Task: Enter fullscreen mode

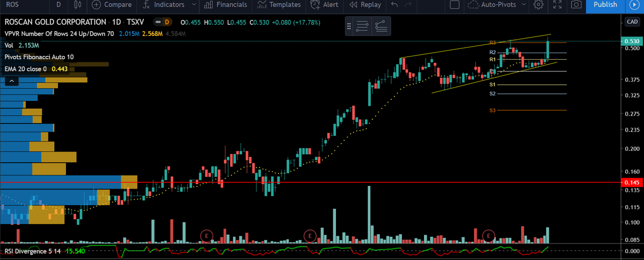Action: pyautogui.click(x=557, y=5)
